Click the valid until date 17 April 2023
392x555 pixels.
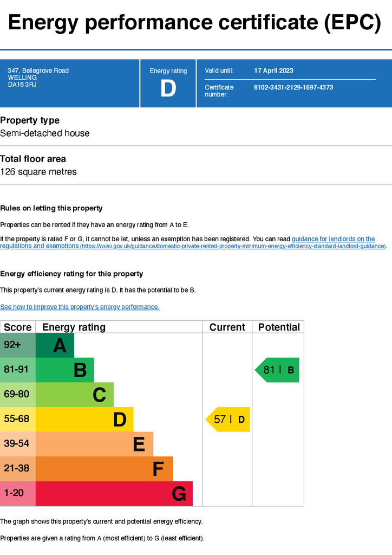click(273, 70)
